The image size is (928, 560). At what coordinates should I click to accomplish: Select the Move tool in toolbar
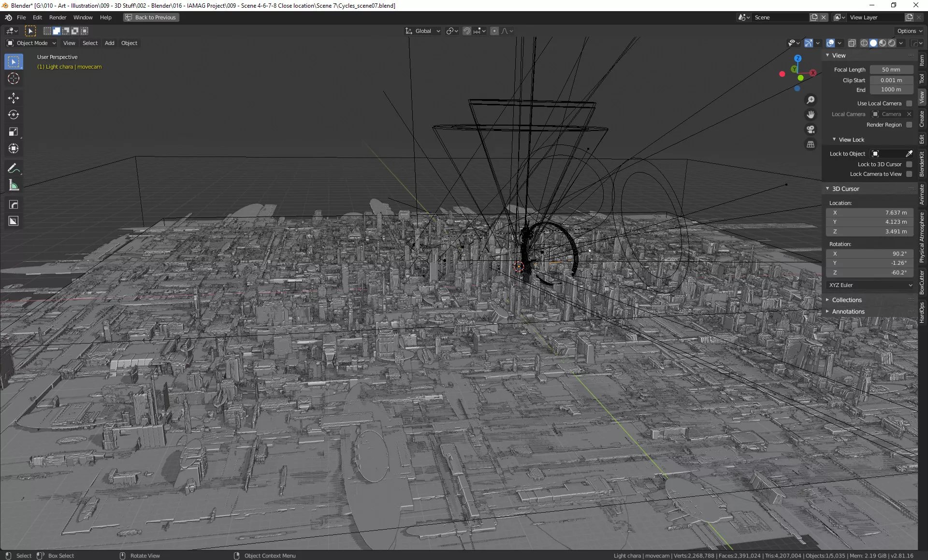(14, 98)
